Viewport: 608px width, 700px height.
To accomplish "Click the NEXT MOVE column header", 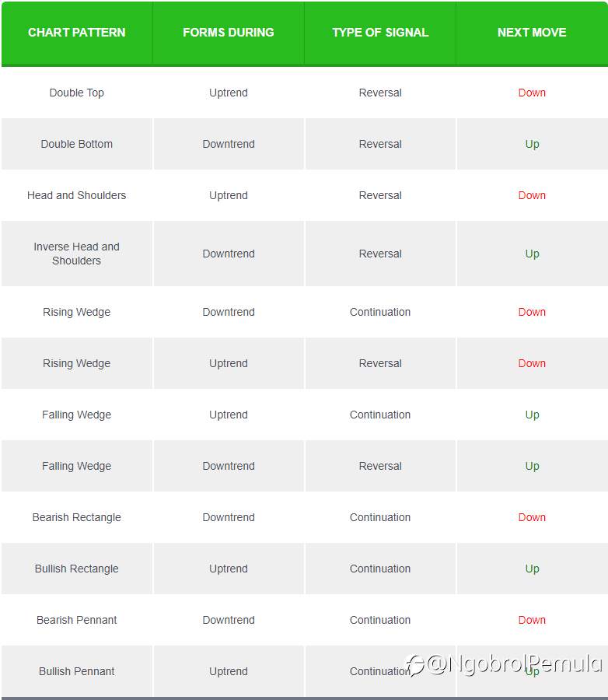I will click(532, 33).
